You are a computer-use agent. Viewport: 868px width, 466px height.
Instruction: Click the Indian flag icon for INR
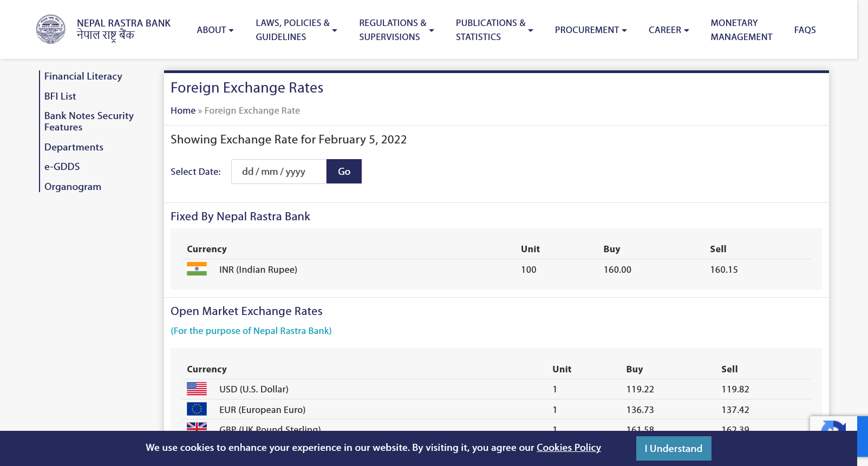(x=197, y=269)
